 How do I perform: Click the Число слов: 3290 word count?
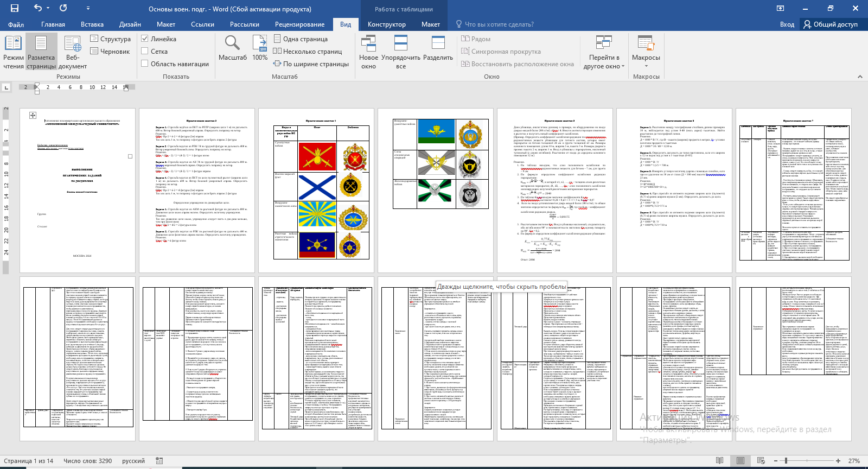coord(87,461)
